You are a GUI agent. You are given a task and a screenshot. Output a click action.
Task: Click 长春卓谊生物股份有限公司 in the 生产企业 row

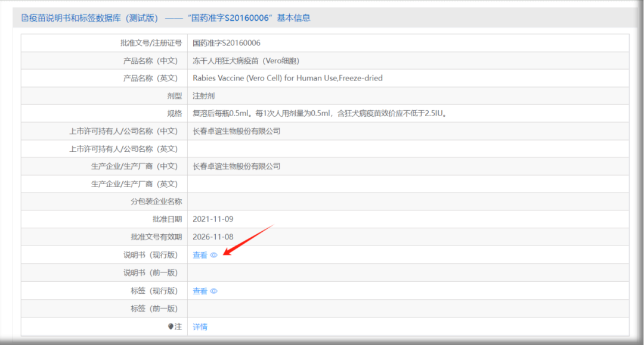(x=236, y=166)
